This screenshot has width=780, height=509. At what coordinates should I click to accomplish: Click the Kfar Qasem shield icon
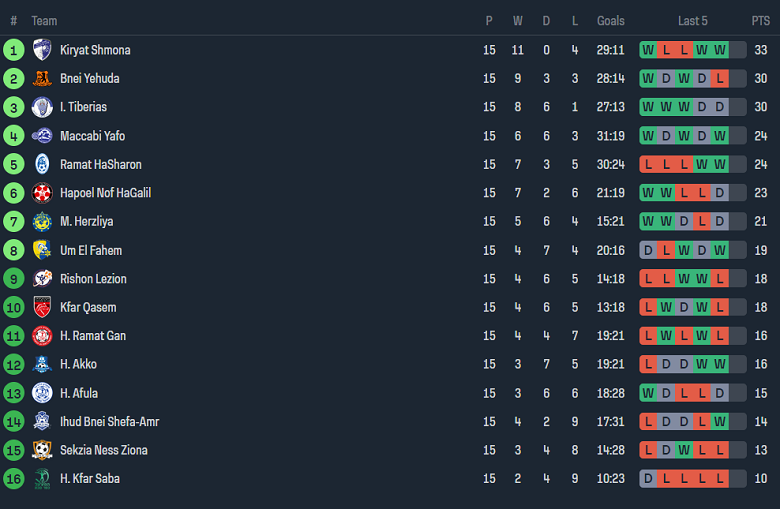(42, 307)
